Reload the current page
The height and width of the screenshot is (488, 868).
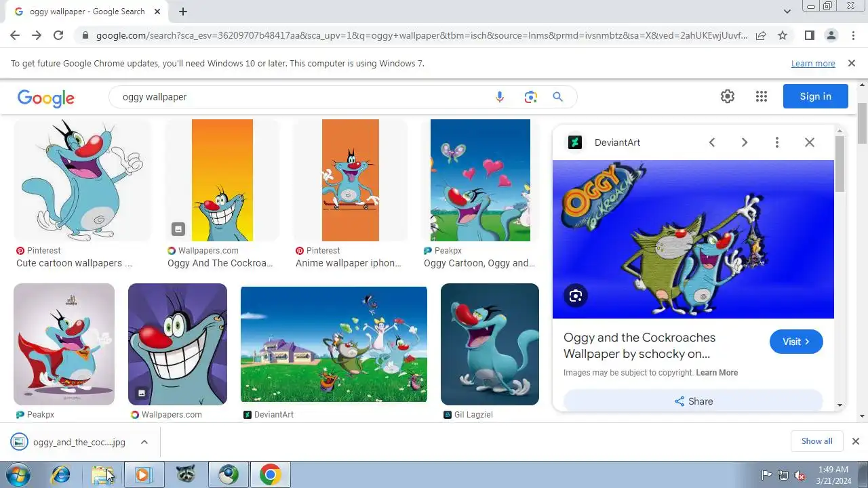tap(58, 35)
